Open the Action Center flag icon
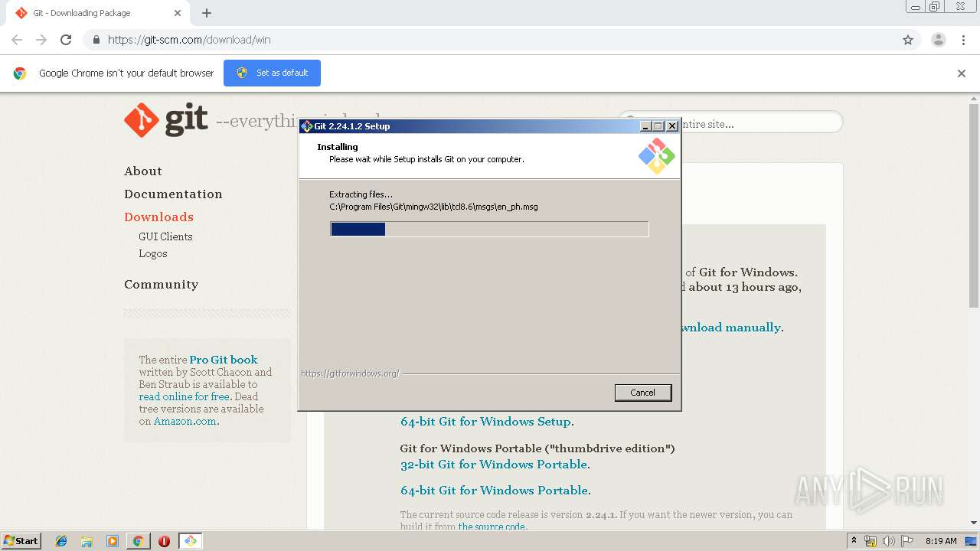This screenshot has width=980, height=551. coord(907,541)
